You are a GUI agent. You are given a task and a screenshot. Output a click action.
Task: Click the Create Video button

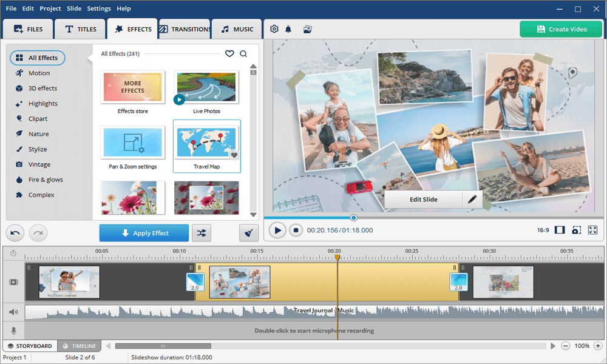point(561,29)
